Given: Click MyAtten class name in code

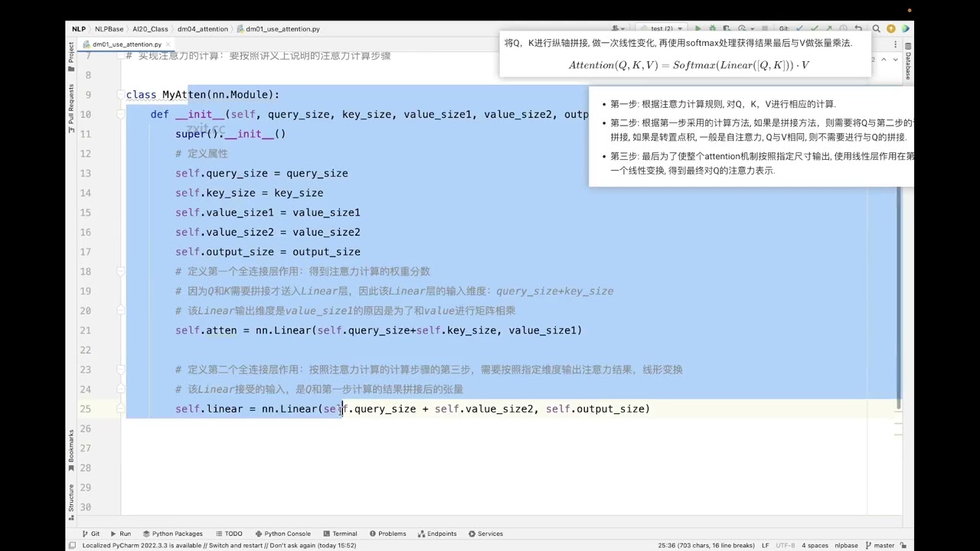Looking at the screenshot, I should pyautogui.click(x=185, y=95).
